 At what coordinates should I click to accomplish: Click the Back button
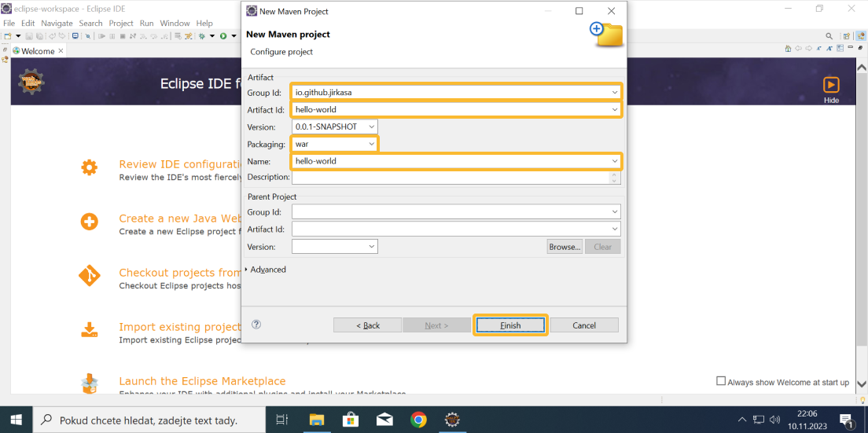(x=368, y=325)
